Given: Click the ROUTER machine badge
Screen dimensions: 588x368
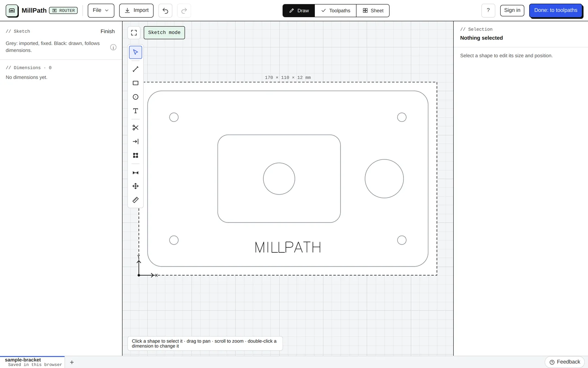Looking at the screenshot, I should pos(63,11).
